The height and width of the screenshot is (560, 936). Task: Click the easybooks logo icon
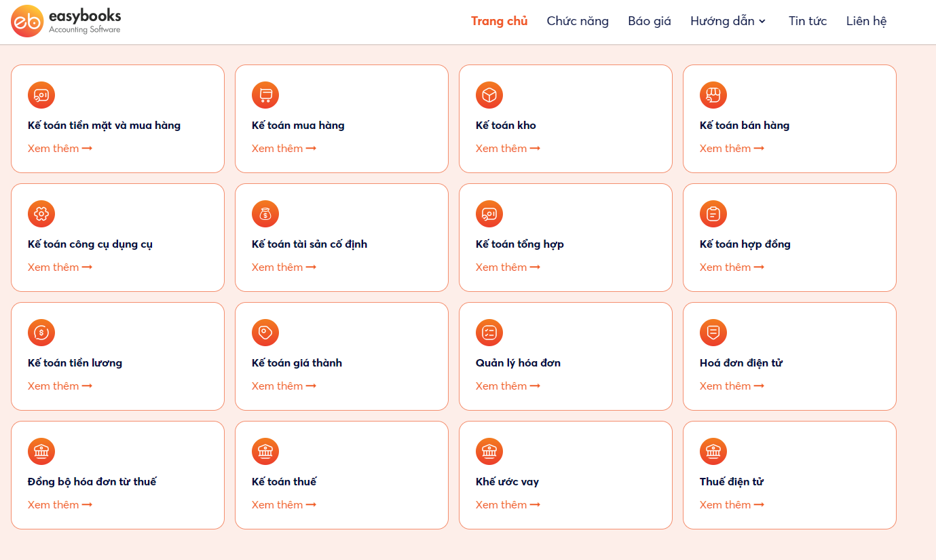coord(27,21)
